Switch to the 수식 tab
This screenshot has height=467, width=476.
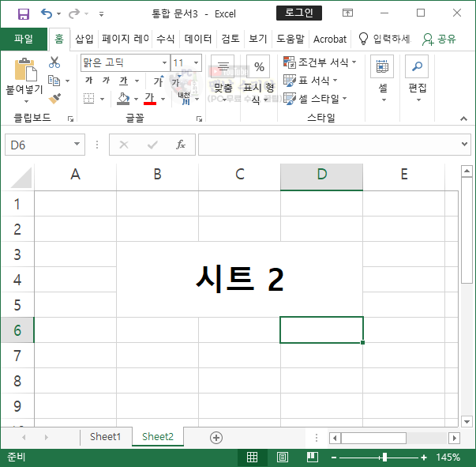[x=166, y=39]
